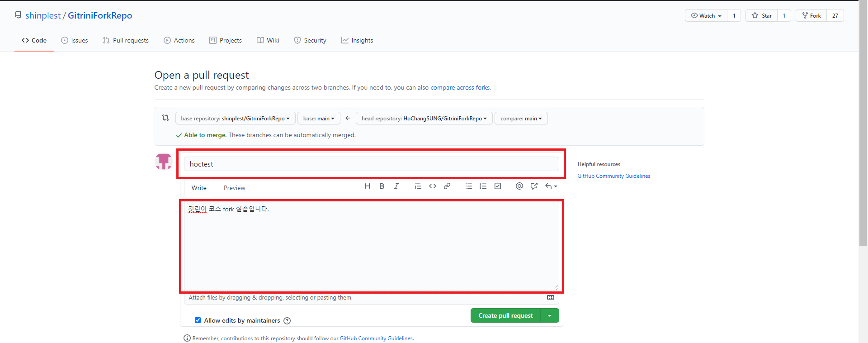Click the Markdown supported icon
Viewport: 868px width, 343px height.
click(x=551, y=297)
